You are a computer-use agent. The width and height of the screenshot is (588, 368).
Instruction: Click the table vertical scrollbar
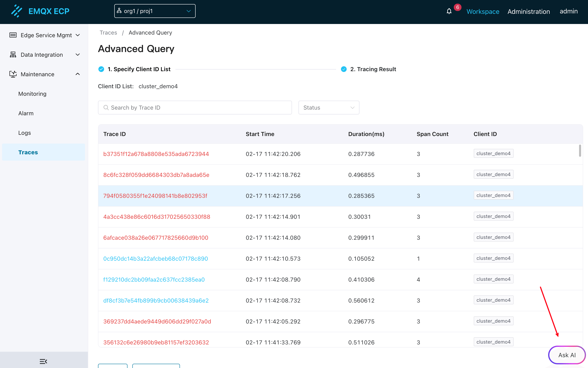(580, 151)
